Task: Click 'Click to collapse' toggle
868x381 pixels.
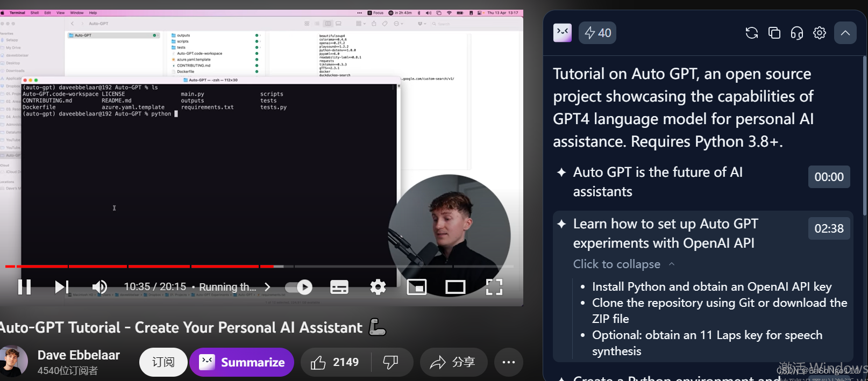Action: pos(624,264)
